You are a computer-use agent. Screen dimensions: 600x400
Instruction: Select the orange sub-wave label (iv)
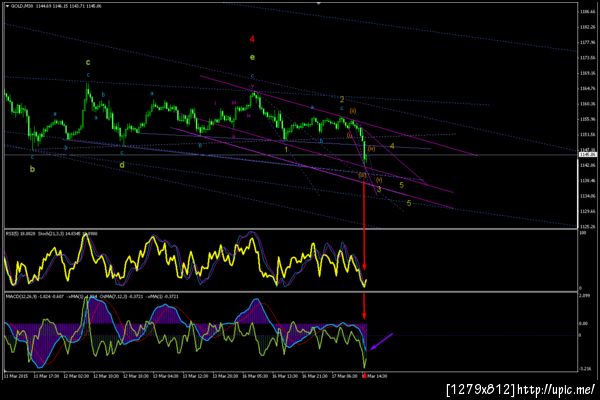click(x=371, y=149)
